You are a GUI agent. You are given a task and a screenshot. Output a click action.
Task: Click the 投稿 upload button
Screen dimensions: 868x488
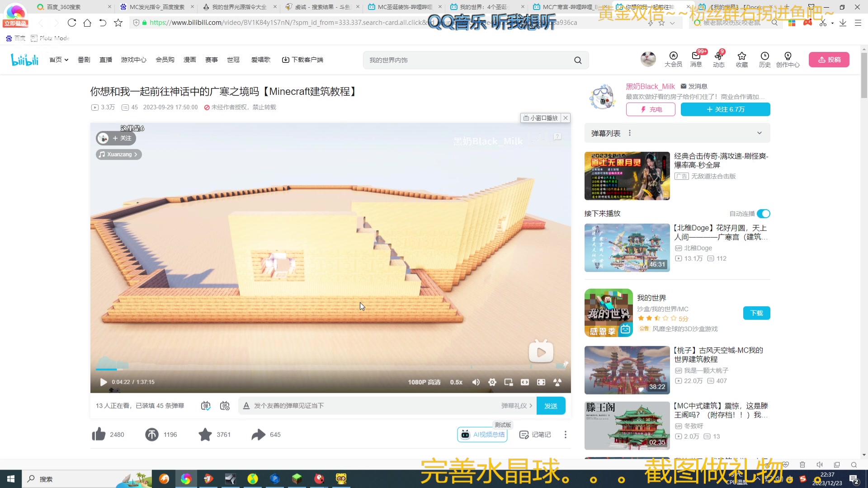click(829, 60)
